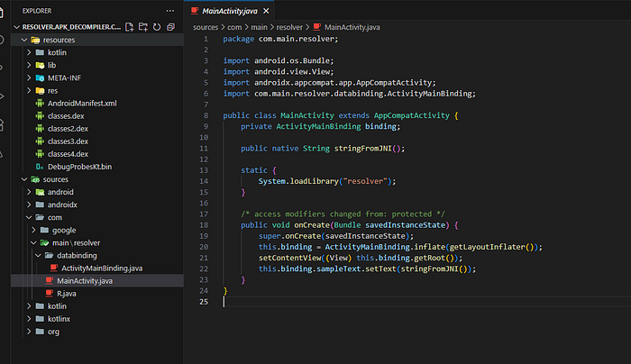The image size is (631, 364).
Task: Click 'com' in the breadcrumb path
Action: [x=234, y=27]
